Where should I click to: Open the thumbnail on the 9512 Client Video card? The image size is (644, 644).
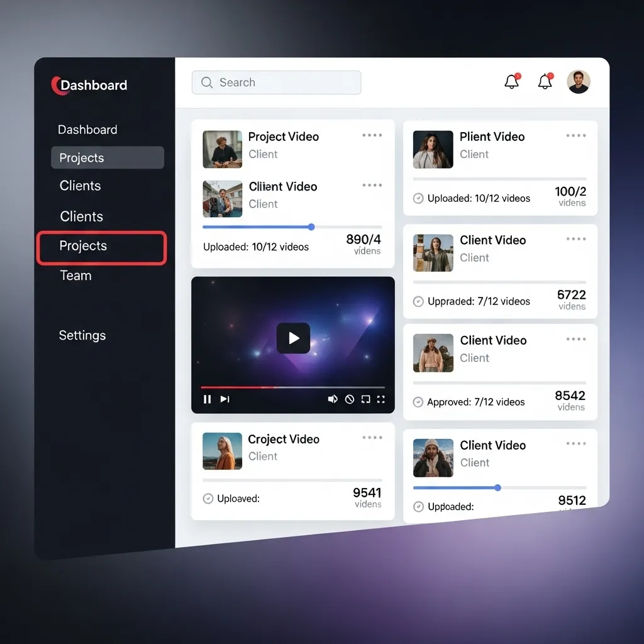(x=433, y=458)
